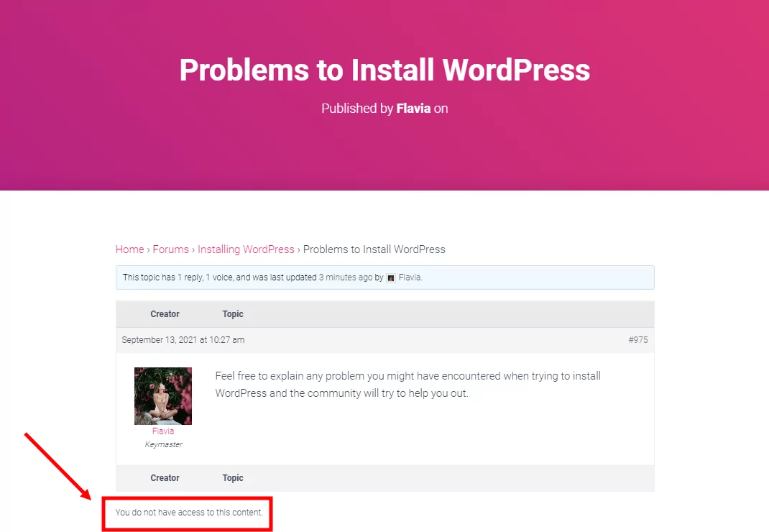The height and width of the screenshot is (532, 769).
Task: Click author name Flavia in header byline
Action: pyautogui.click(x=413, y=109)
